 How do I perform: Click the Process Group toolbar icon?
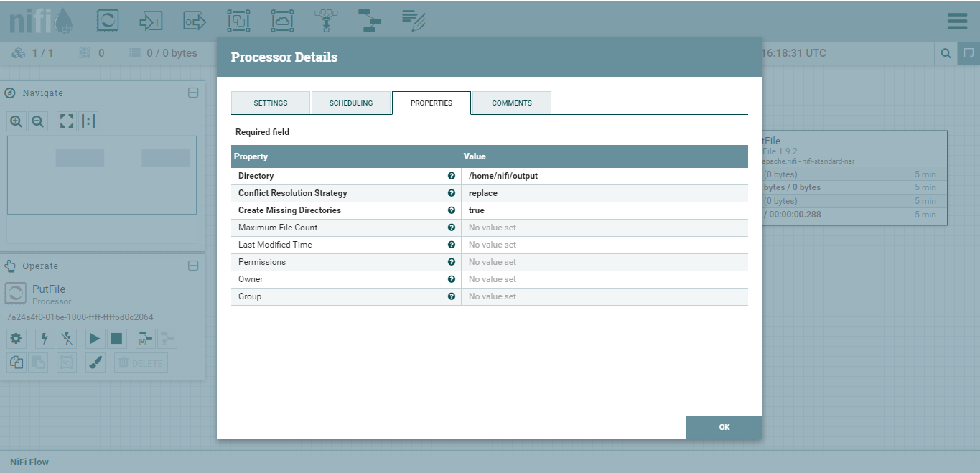coord(238,21)
